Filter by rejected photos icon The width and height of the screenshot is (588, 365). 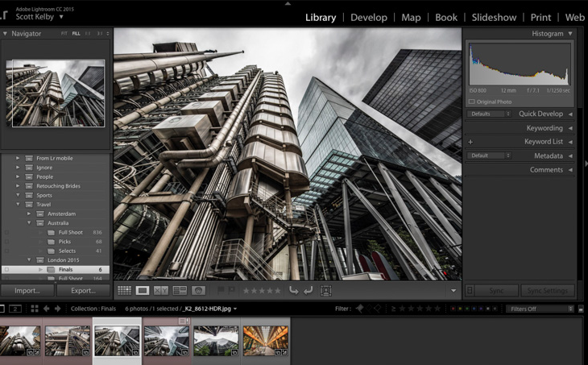[x=378, y=309]
